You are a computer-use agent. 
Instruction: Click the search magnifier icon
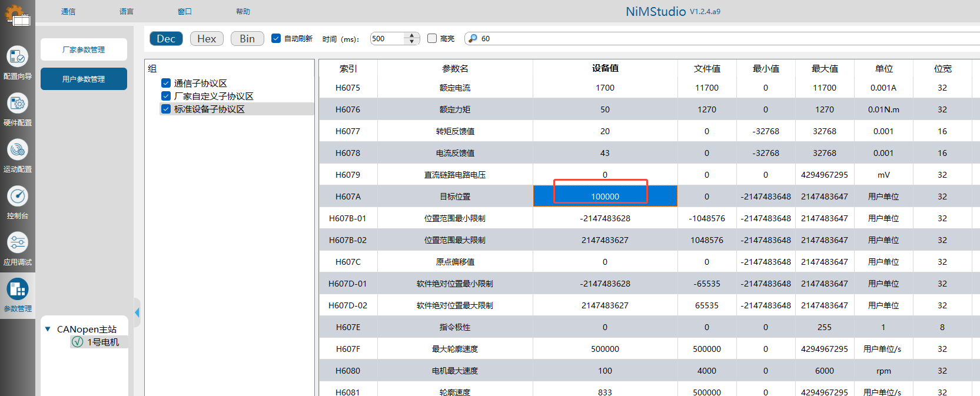point(473,38)
